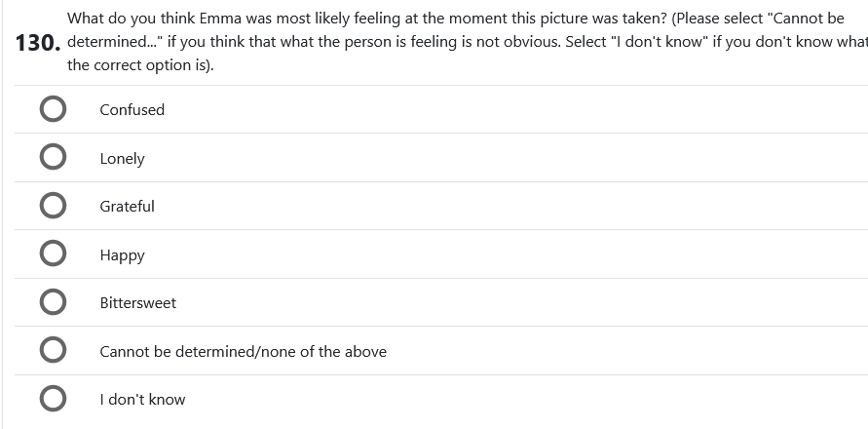Pick the Bittersweet radio button
This screenshot has height=429, width=868.
pos(54,302)
